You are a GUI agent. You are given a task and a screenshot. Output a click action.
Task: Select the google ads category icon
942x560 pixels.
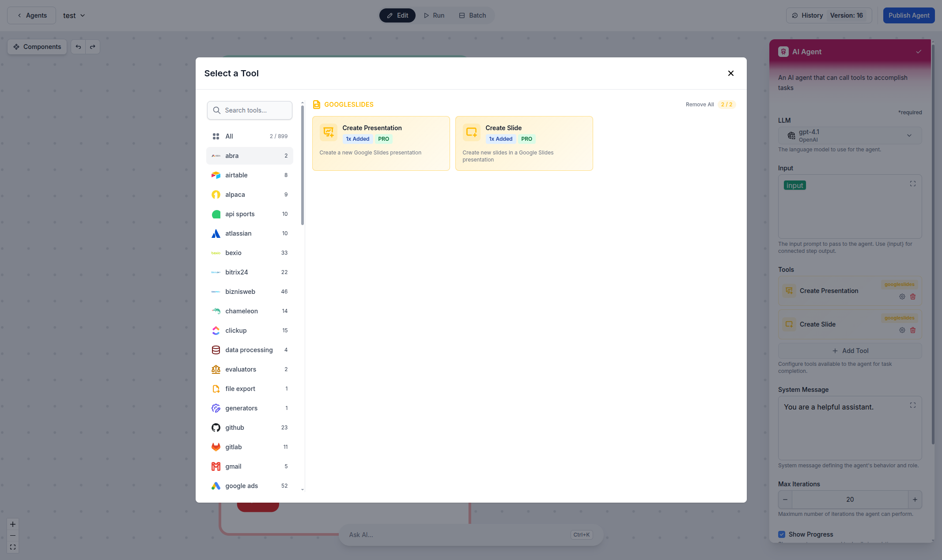pyautogui.click(x=216, y=486)
